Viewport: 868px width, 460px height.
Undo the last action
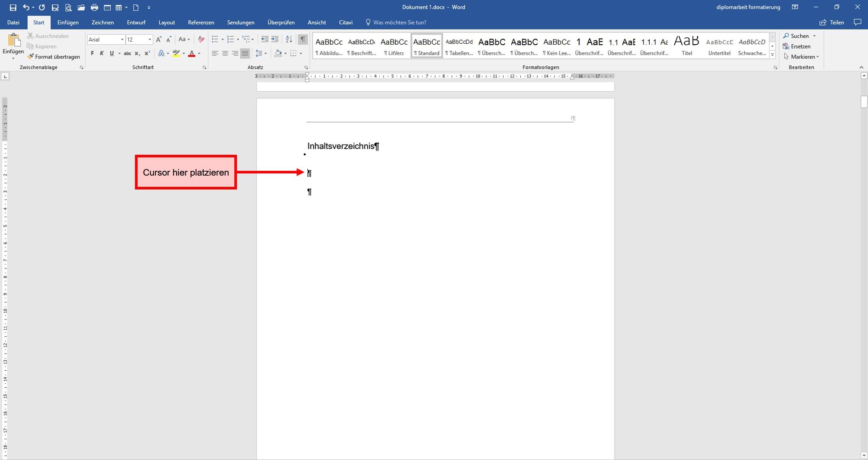point(26,7)
